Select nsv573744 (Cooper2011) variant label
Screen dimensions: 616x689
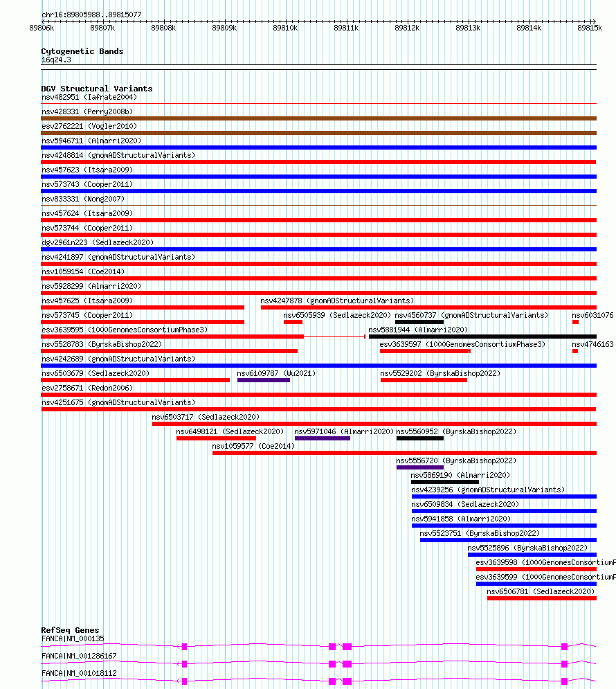[x=87, y=228]
